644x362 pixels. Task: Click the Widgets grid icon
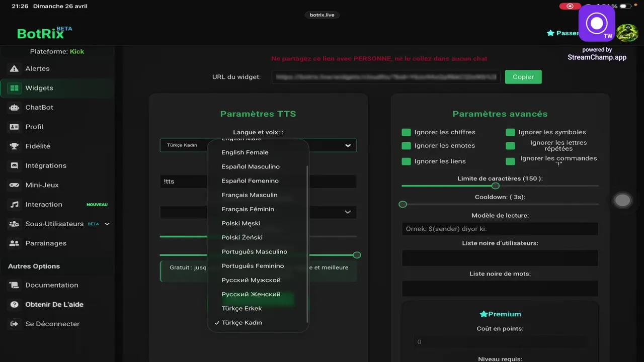pos(15,88)
